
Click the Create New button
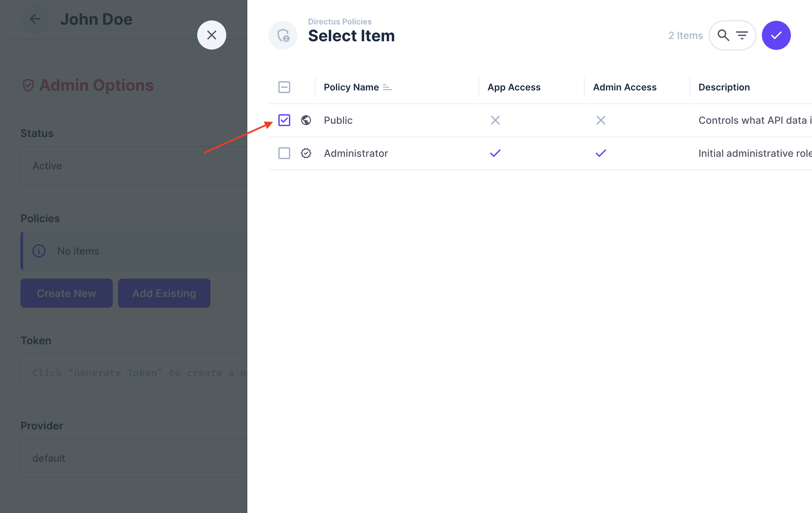coord(66,293)
